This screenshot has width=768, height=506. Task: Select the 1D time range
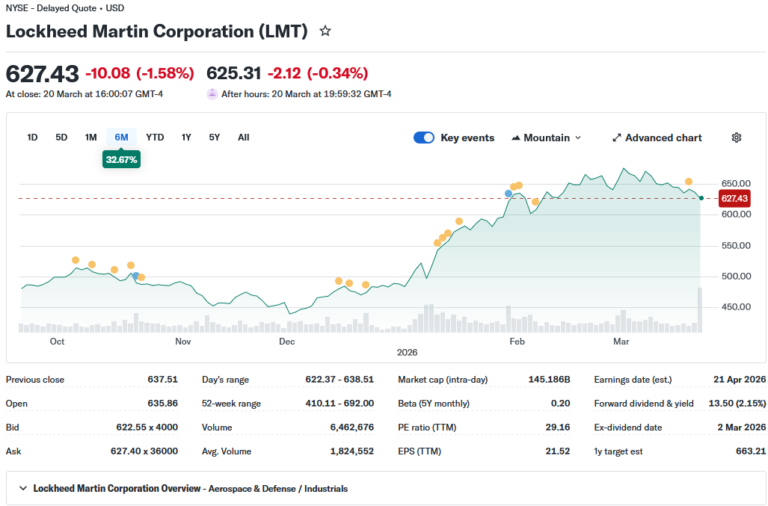click(32, 137)
